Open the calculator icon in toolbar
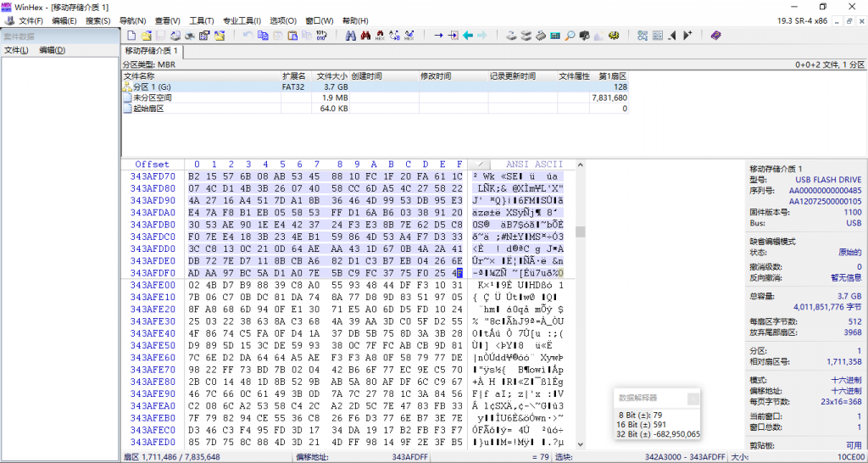The width and height of the screenshot is (868, 463). (x=555, y=36)
